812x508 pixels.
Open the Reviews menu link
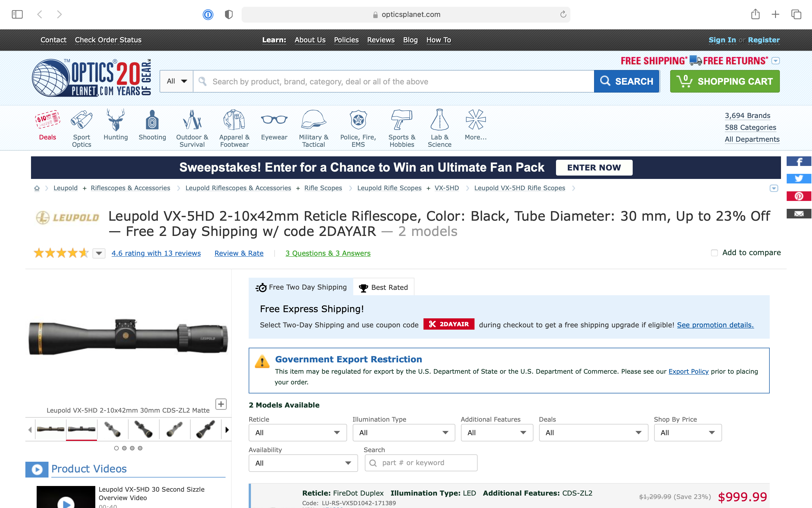coord(381,40)
